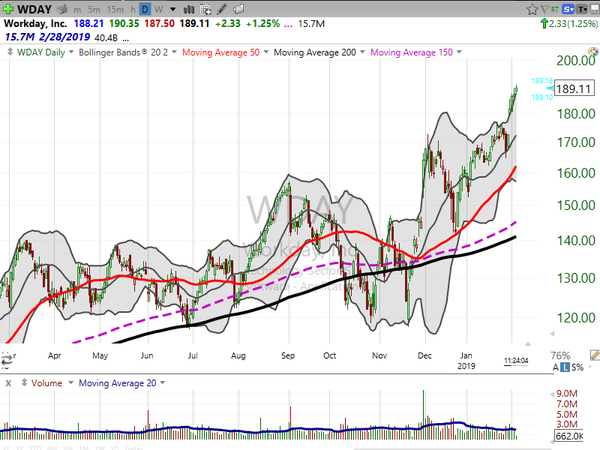600x450 pixels.
Task: Click the ellipsis after 40.4B
Action: (x=126, y=39)
